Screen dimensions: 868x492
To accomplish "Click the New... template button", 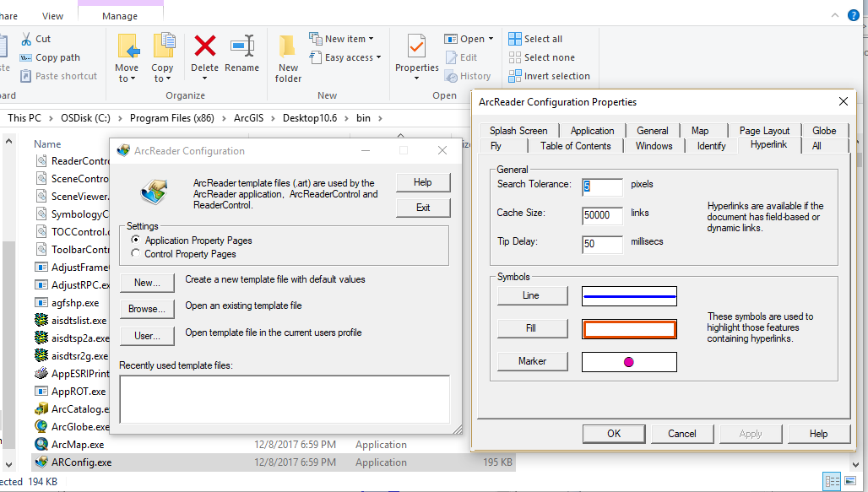I will [147, 282].
